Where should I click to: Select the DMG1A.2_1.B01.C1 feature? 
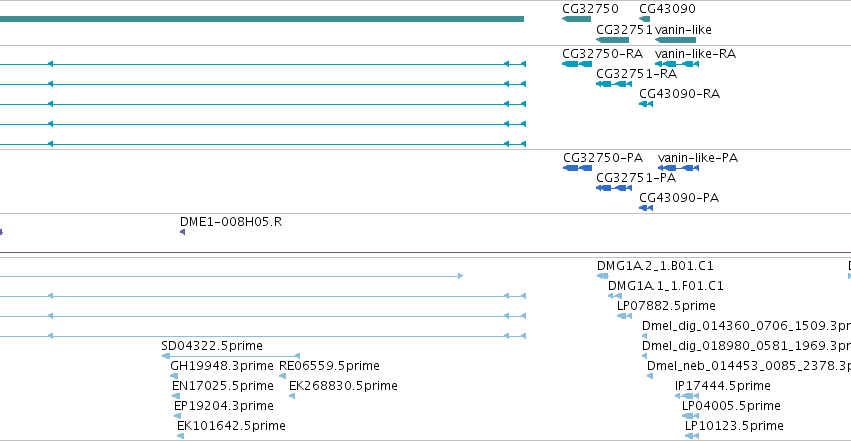602,276
